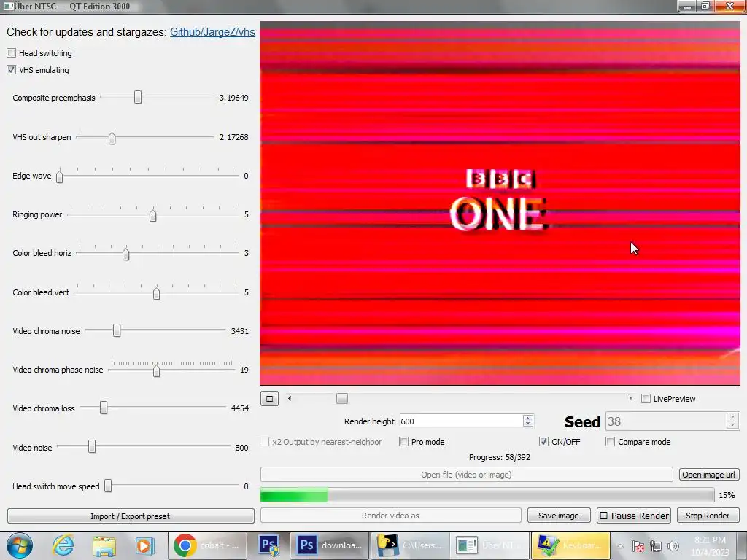Open the Windows Start menu orb
Image resolution: width=747 pixels, height=560 pixels.
coord(20,545)
